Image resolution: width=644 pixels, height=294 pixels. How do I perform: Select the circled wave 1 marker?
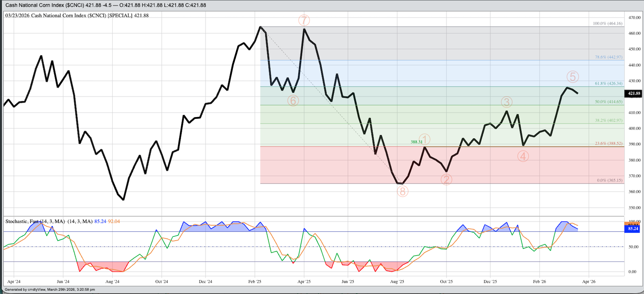pos(424,139)
